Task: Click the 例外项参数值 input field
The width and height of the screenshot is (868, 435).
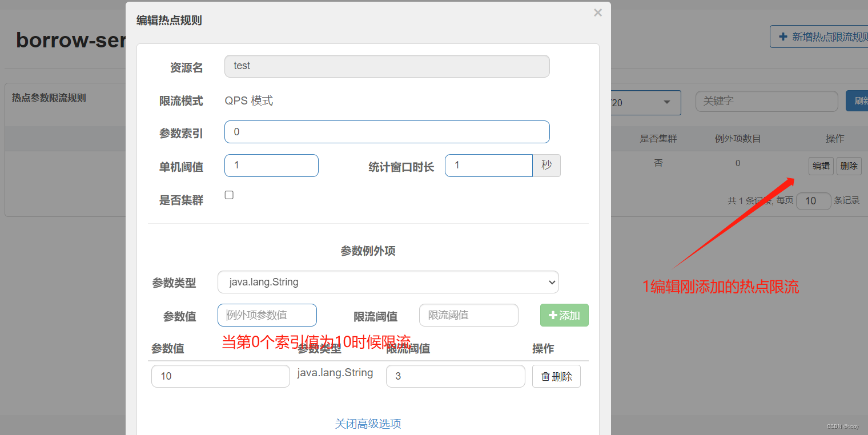Action: click(267, 315)
